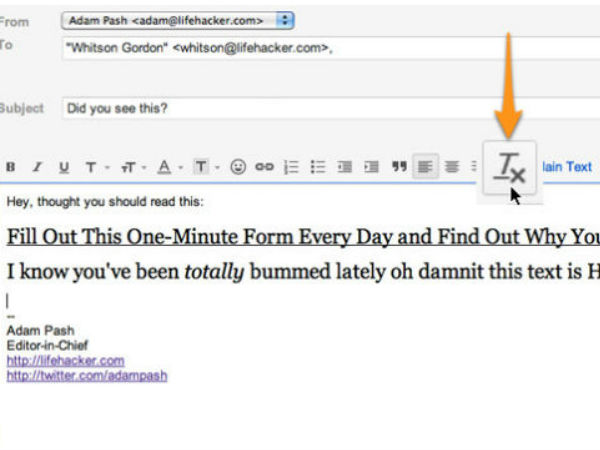The height and width of the screenshot is (450, 600).
Task: Open the text highlight color picker
Action: tap(204, 168)
